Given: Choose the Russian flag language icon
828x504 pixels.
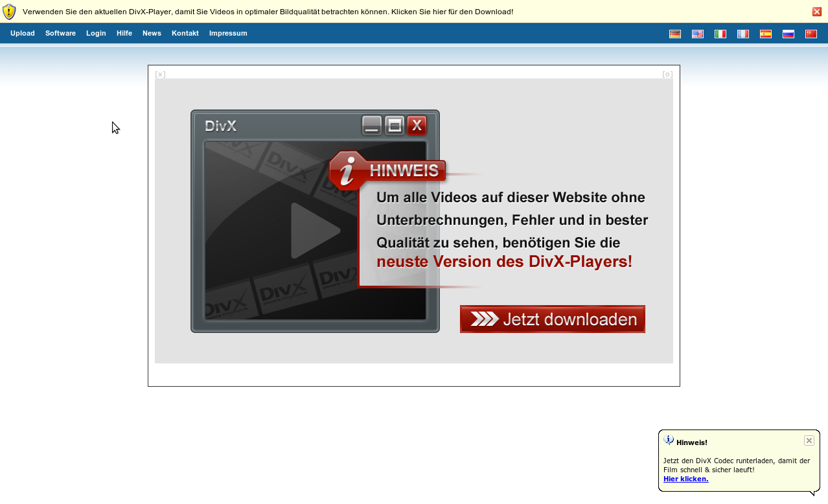Looking at the screenshot, I should [788, 34].
